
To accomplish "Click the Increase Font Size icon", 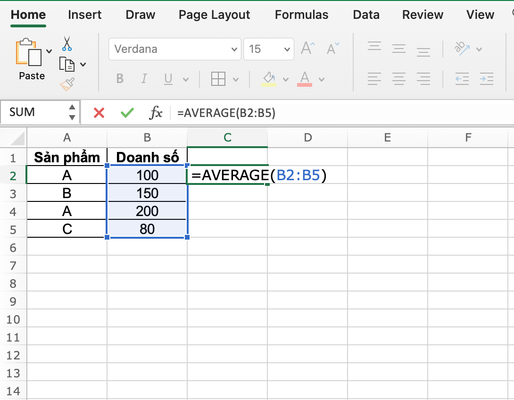I will tap(307, 49).
